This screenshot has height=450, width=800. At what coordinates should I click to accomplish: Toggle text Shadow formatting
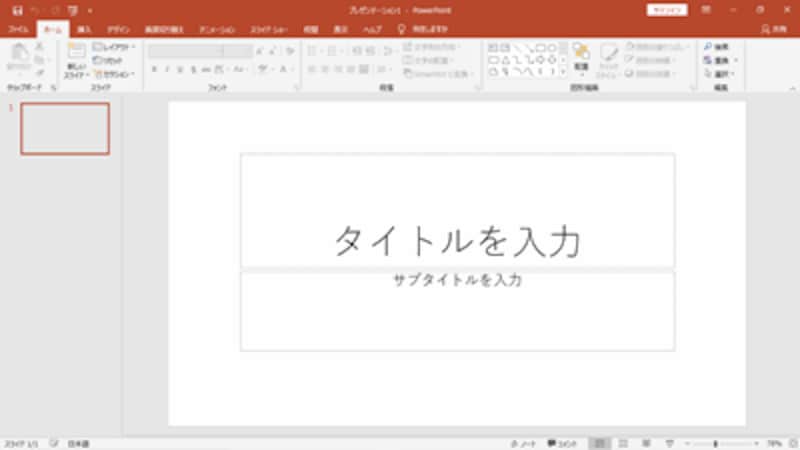click(193, 69)
